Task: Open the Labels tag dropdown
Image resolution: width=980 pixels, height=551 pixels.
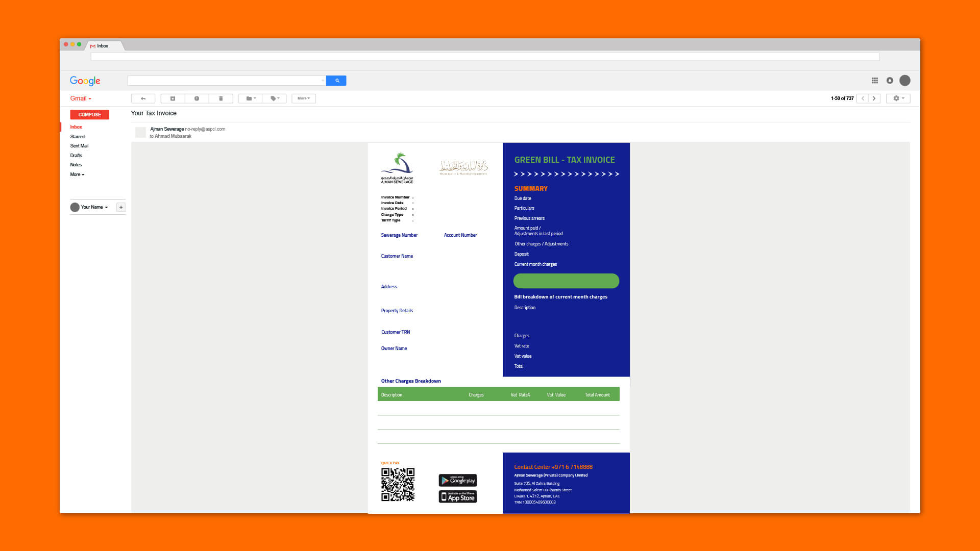Action: (x=275, y=98)
